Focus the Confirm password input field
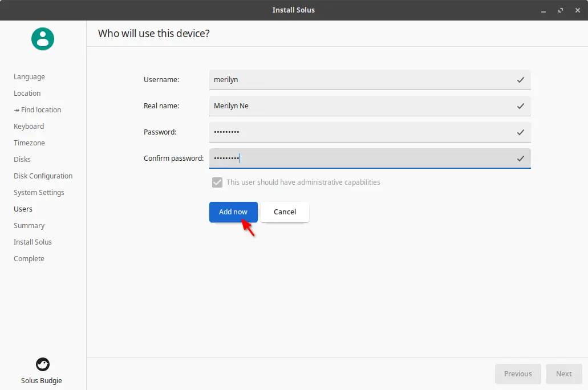Screen dimensions: 588x390 [x=370, y=159]
